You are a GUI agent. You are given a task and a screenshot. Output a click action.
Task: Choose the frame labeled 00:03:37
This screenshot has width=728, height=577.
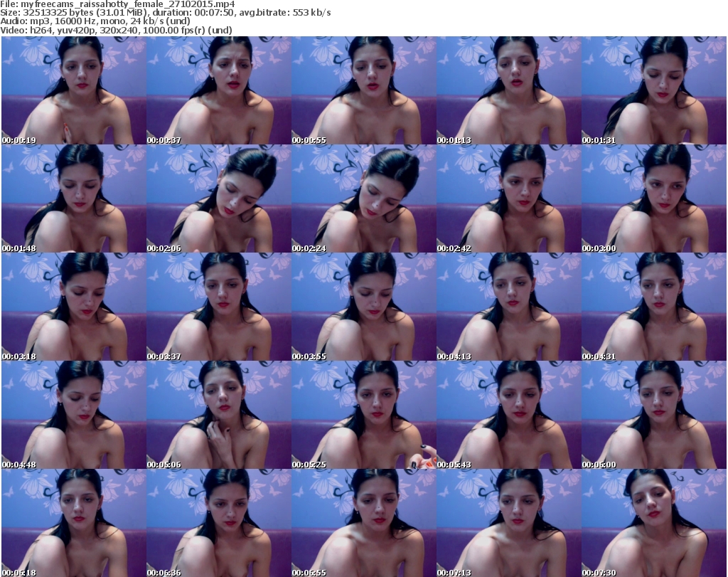tap(219, 307)
